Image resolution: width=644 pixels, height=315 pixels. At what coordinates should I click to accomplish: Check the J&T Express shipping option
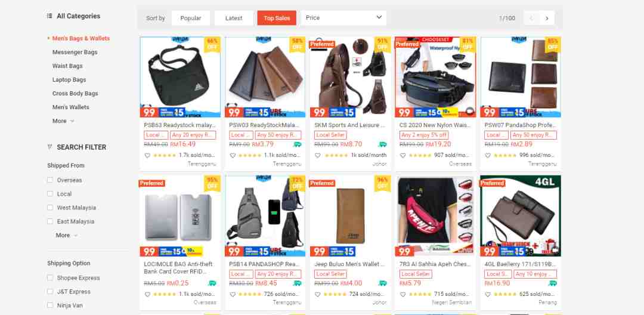click(50, 292)
